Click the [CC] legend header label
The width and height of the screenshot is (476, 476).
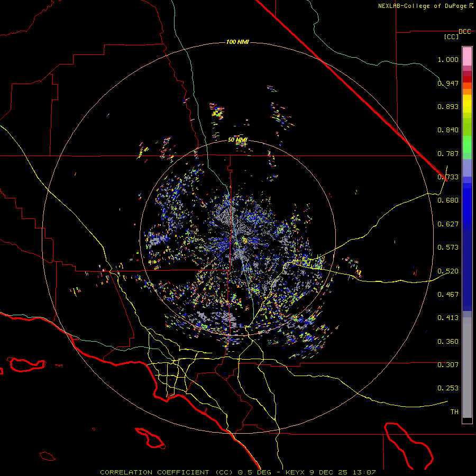coord(452,36)
